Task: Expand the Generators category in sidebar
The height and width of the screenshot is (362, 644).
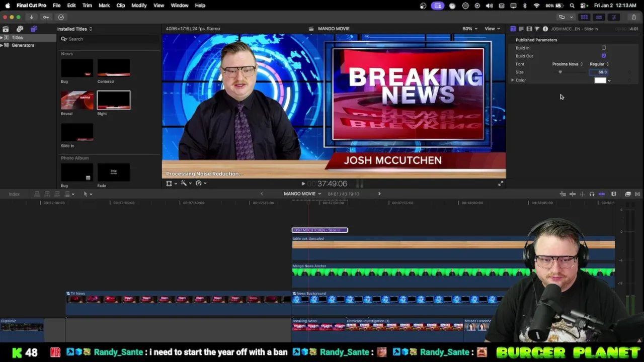Action: click(x=2, y=45)
